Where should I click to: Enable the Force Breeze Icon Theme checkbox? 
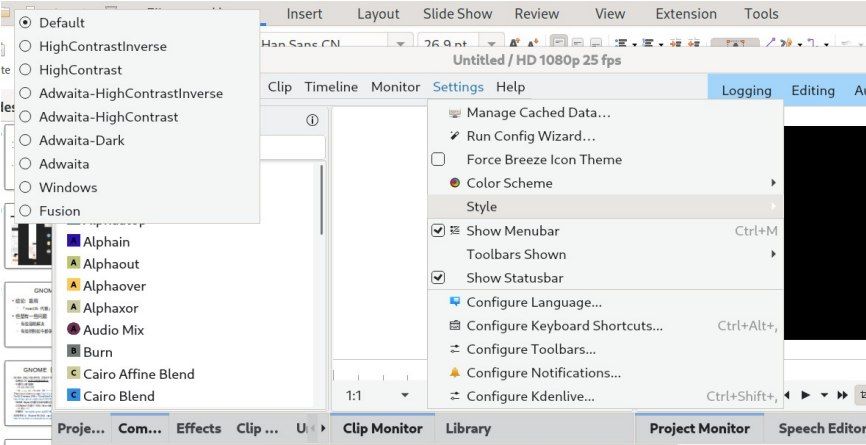438,160
